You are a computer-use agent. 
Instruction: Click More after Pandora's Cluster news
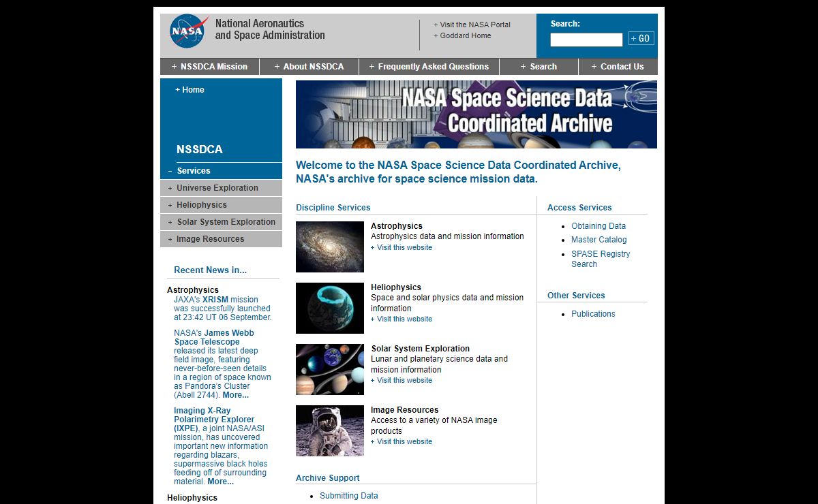coord(236,395)
